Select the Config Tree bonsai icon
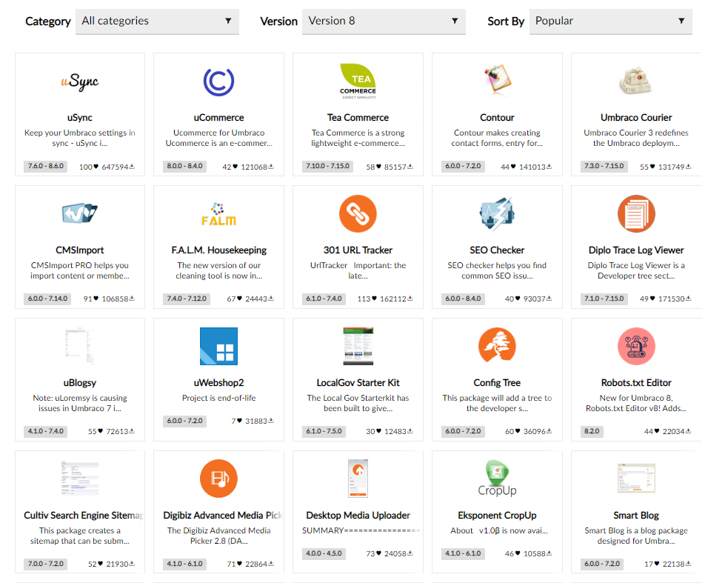The width and height of the screenshot is (728, 583). coord(497,345)
